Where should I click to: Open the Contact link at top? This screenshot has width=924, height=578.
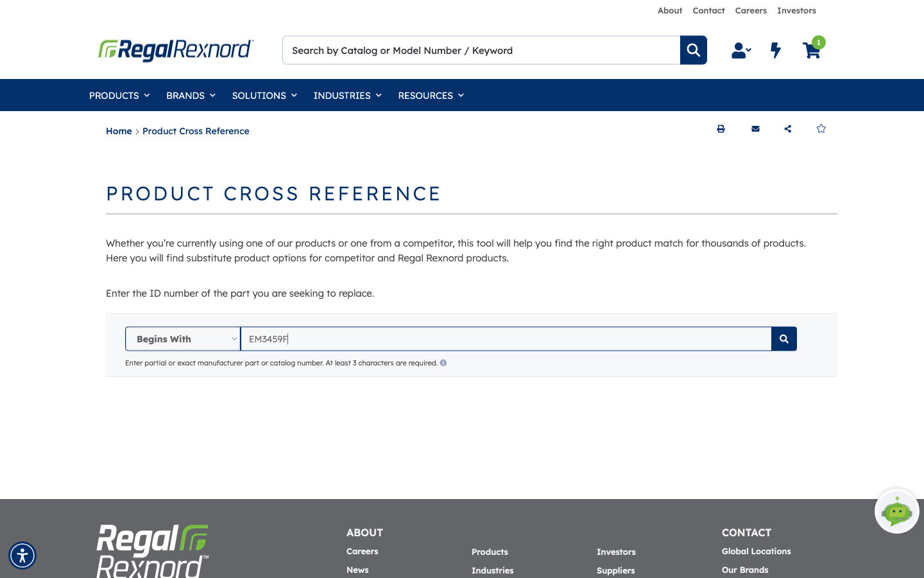[708, 10]
